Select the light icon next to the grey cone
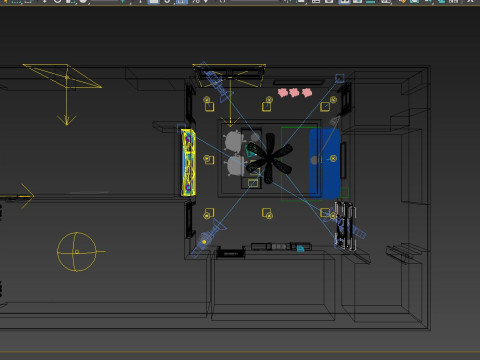480x360 pixels. [x=327, y=104]
